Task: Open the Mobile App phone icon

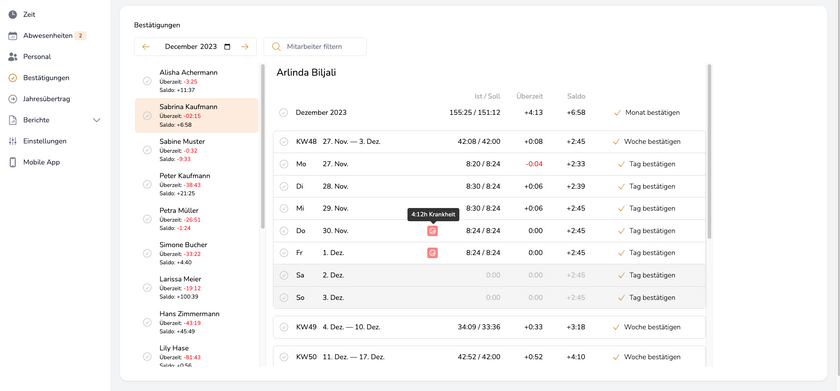Action: (13, 162)
